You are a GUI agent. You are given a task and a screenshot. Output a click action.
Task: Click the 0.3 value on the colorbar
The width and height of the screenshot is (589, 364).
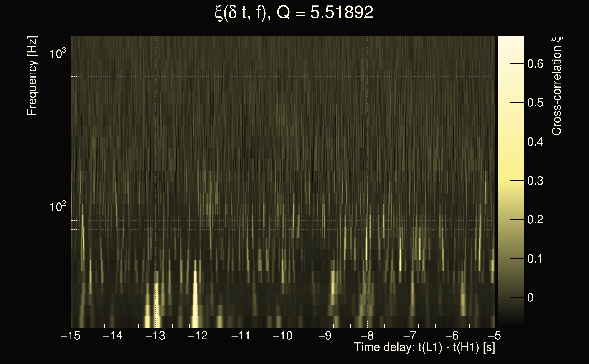tap(535, 181)
